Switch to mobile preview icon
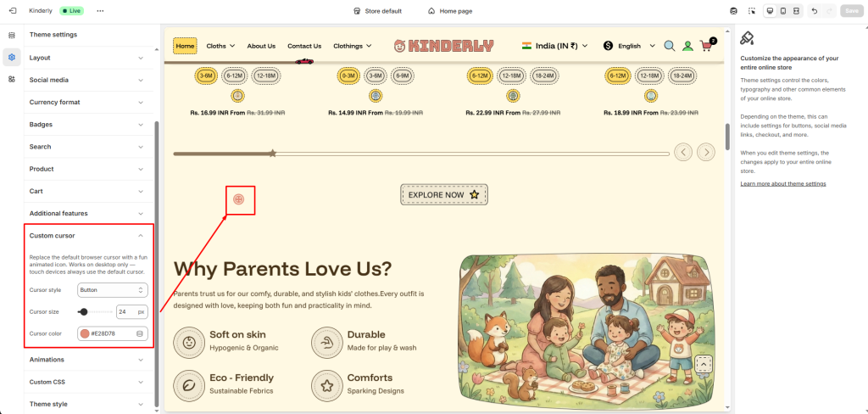The width and height of the screenshot is (868, 414). [x=783, y=11]
